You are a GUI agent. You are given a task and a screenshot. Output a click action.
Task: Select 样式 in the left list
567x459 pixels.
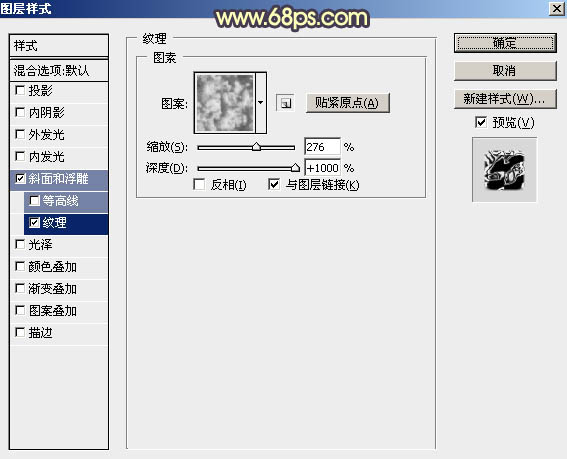(x=59, y=46)
